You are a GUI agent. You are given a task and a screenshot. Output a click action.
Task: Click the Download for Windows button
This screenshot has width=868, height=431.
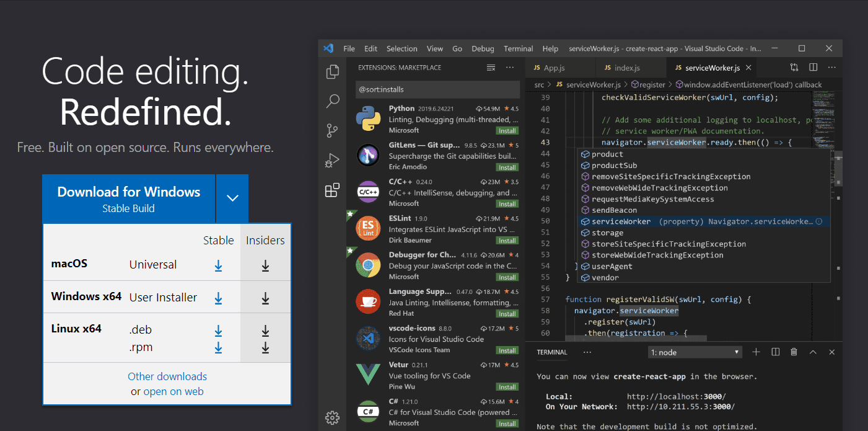129,198
